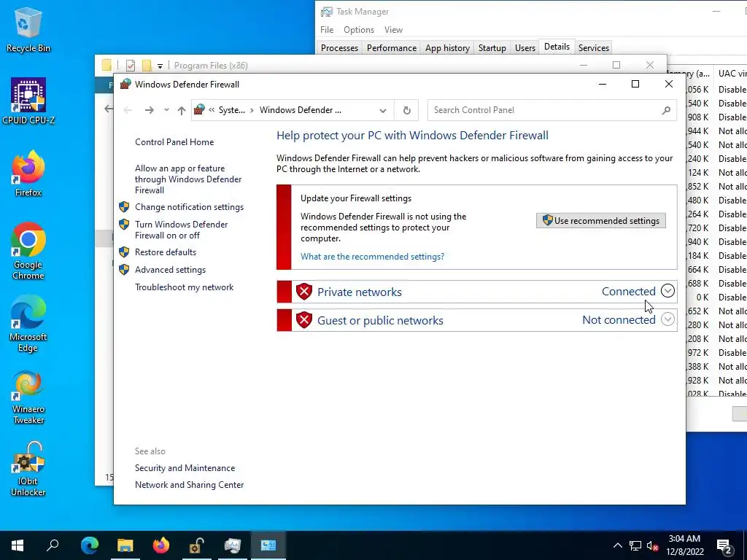This screenshot has width=747, height=560.
Task: Click the Restore defaults link
Action: [x=166, y=252]
